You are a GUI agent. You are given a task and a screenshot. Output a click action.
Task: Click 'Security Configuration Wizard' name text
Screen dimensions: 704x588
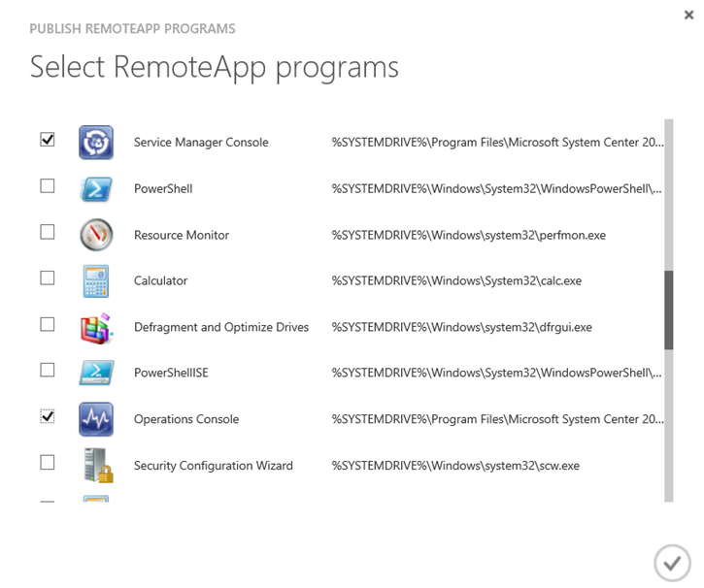(x=214, y=466)
